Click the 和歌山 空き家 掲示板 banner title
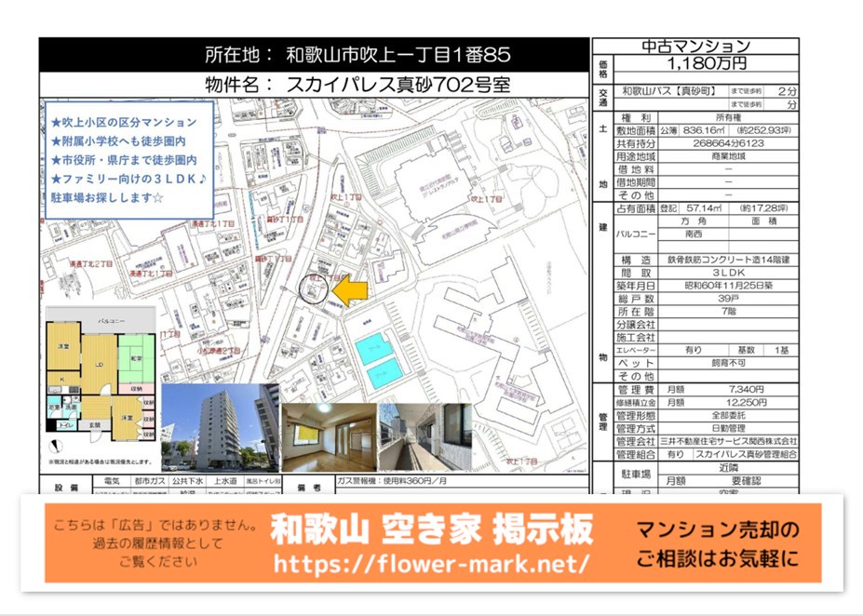Image resolution: width=863 pixels, height=616 pixels. (431, 529)
